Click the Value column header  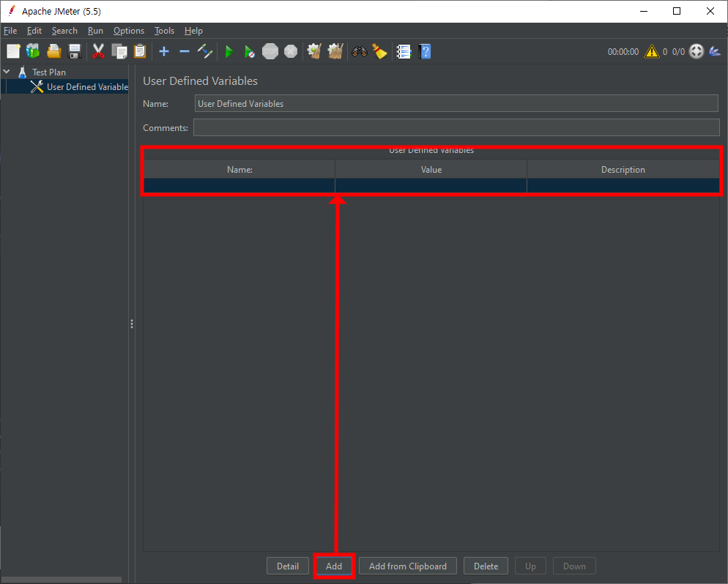pos(431,169)
